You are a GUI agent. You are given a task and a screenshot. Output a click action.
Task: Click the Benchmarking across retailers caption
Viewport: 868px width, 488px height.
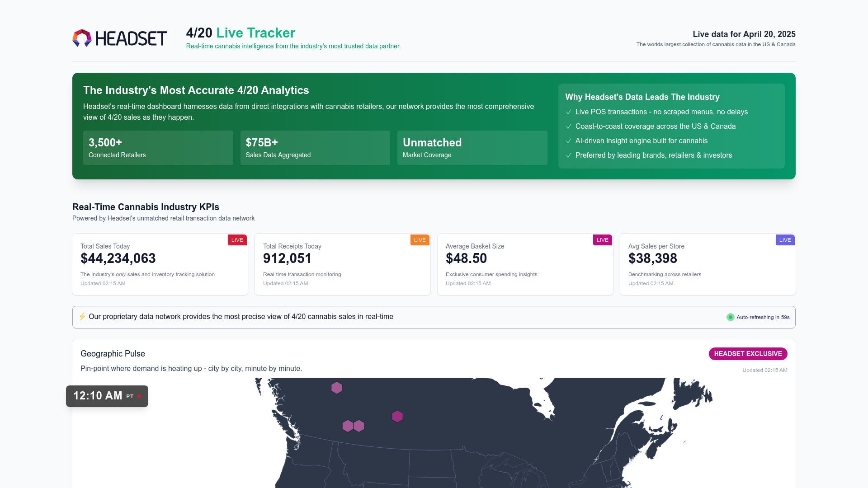(665, 274)
